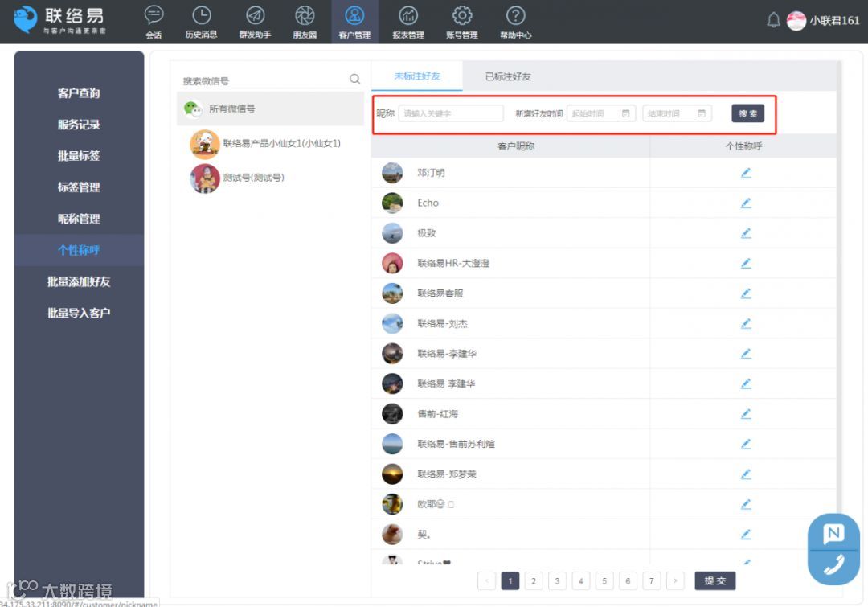The height and width of the screenshot is (607, 868).
Task: Edit nickname for 极致
Action: [746, 233]
